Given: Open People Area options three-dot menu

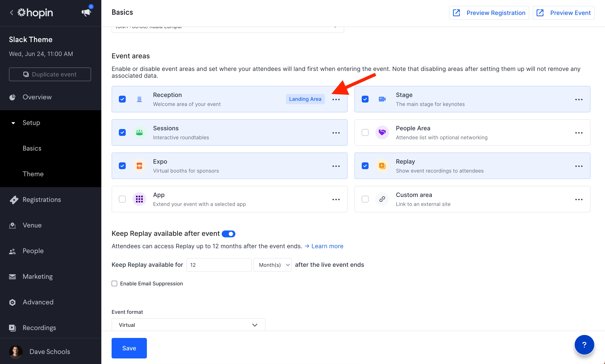Looking at the screenshot, I should pyautogui.click(x=578, y=133).
